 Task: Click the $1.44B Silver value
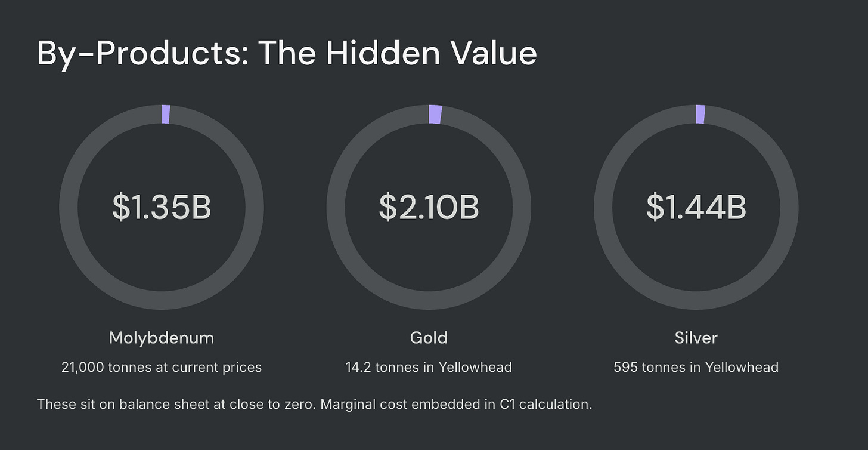click(x=696, y=206)
